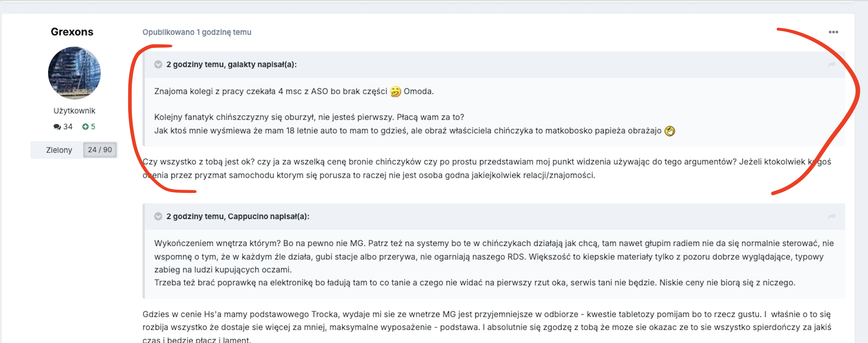Image resolution: width=868 pixels, height=343 pixels.
Task: Jump to galakty's original post arrow
Action: coord(831,65)
